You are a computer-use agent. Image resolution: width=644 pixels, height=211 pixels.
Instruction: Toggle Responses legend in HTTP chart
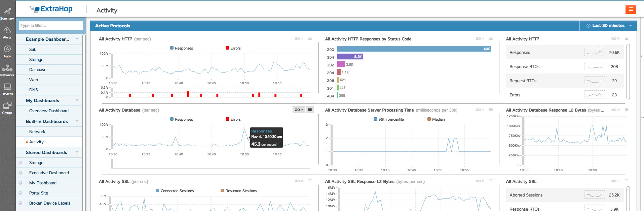[x=182, y=48]
